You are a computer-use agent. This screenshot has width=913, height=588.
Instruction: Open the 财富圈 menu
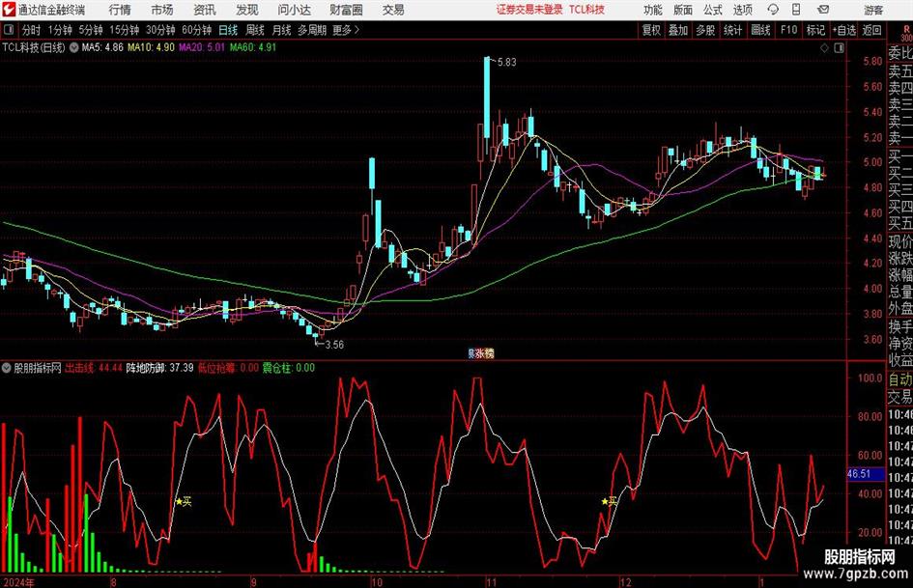point(346,10)
